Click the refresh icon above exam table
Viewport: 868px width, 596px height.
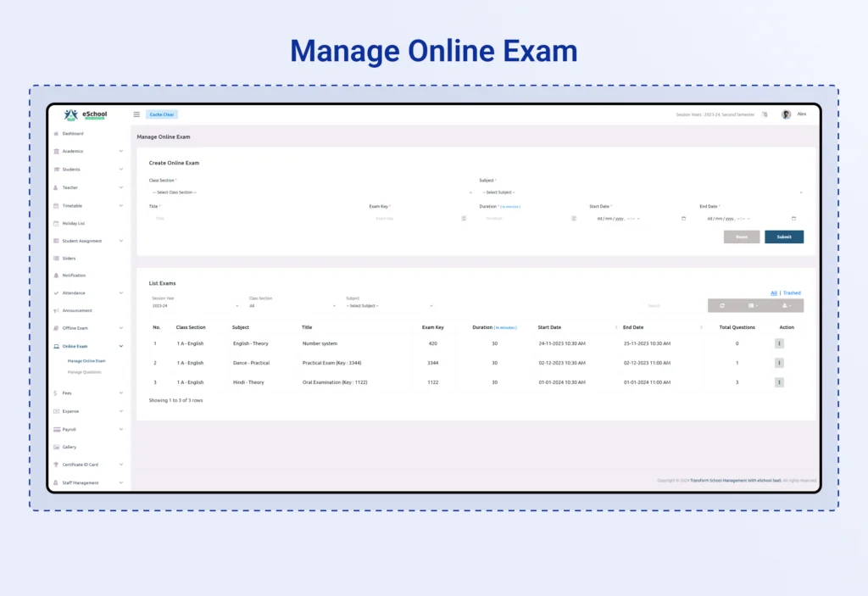[722, 305]
